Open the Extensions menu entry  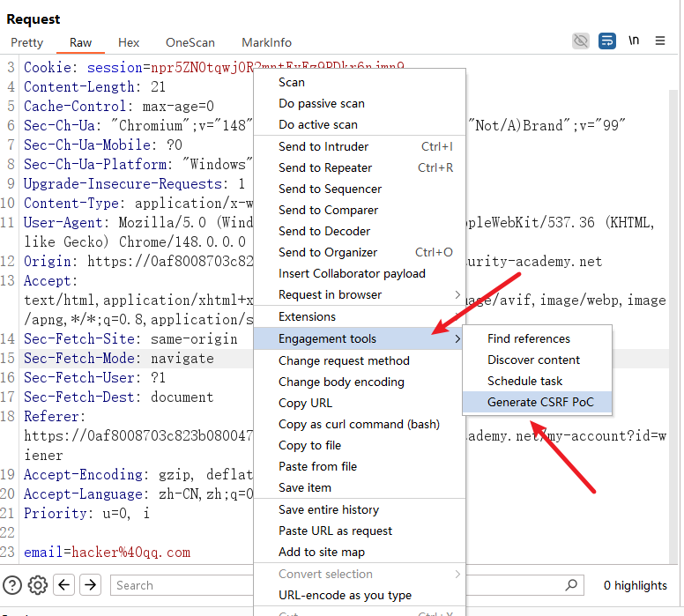pos(360,316)
